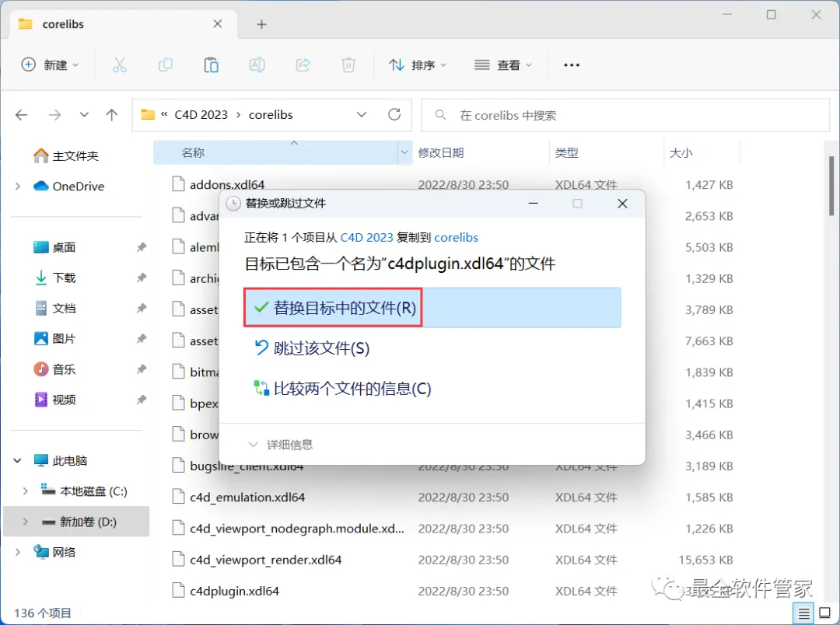Click the C4D 2023 source link in dialog
Viewport: 840px width, 625px height.
click(x=367, y=237)
